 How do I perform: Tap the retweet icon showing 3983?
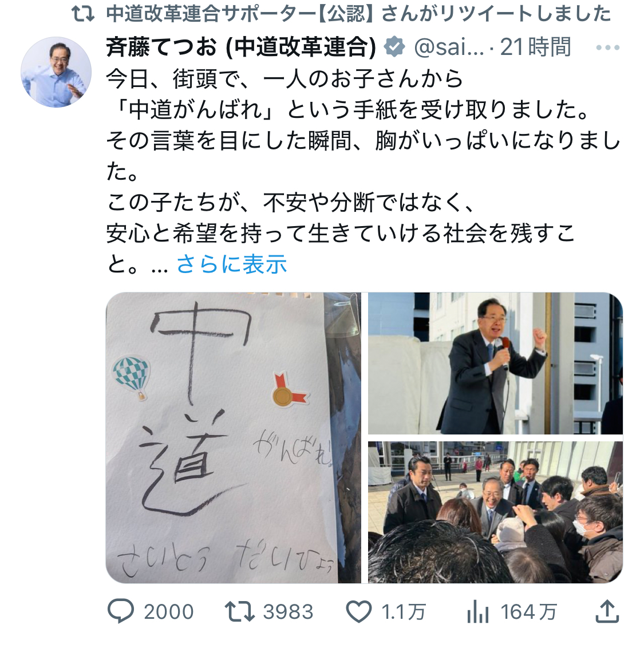pos(240,611)
